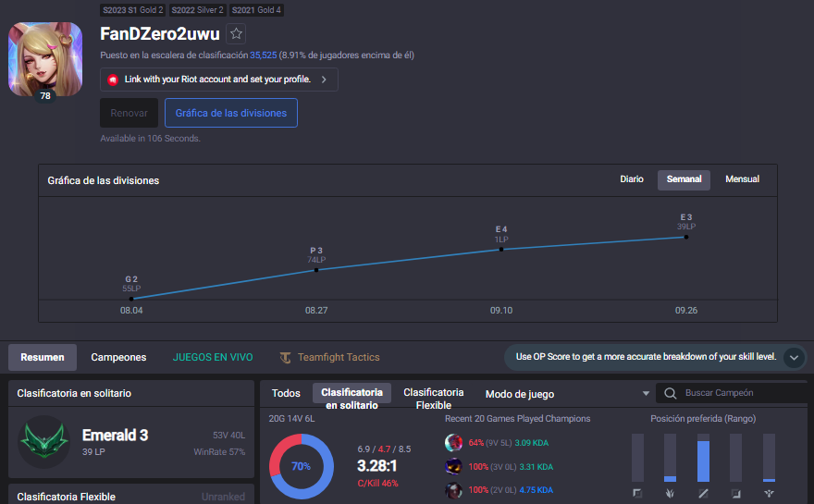Screen dimensions: 814x504
Task: Click the Modo de juego dropdown arrow
Action: coord(646,393)
